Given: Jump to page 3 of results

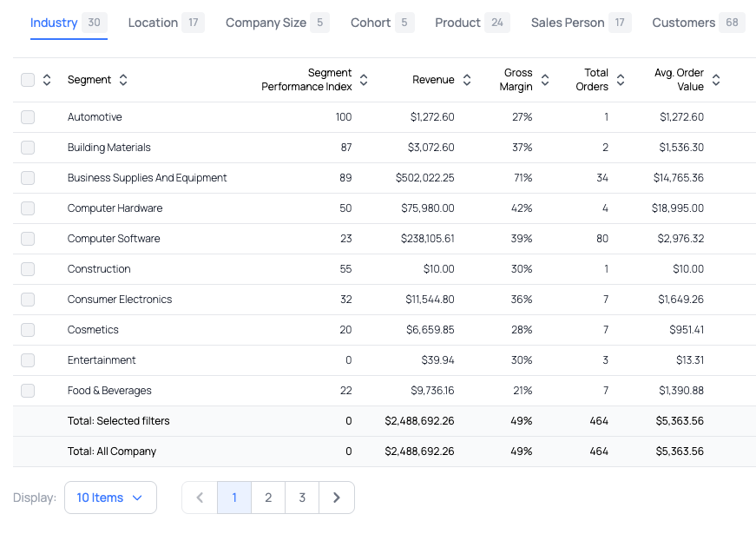Looking at the screenshot, I should 302,498.
